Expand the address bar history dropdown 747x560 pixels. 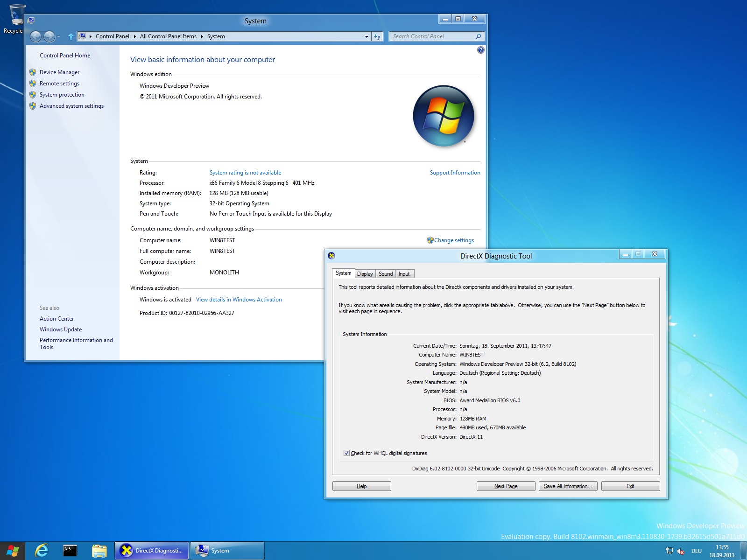pos(366,36)
